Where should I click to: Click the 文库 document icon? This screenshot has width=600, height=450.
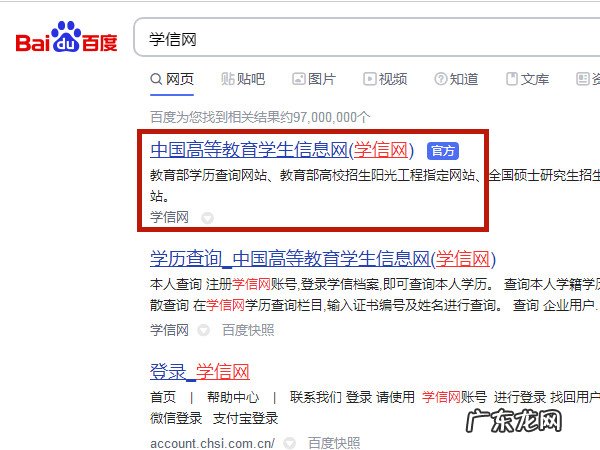[x=512, y=79]
